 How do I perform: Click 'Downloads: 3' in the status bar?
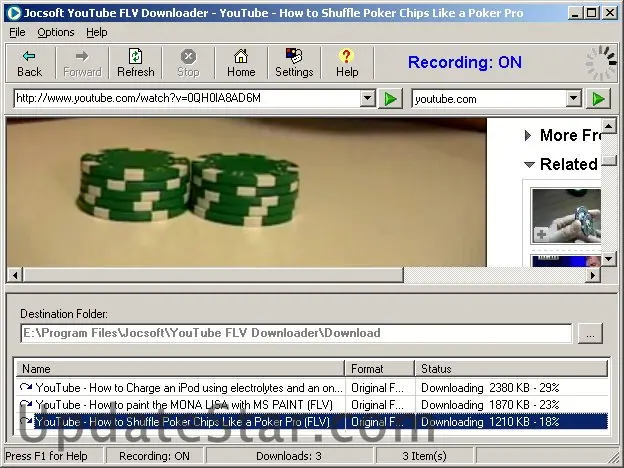[x=289, y=456]
